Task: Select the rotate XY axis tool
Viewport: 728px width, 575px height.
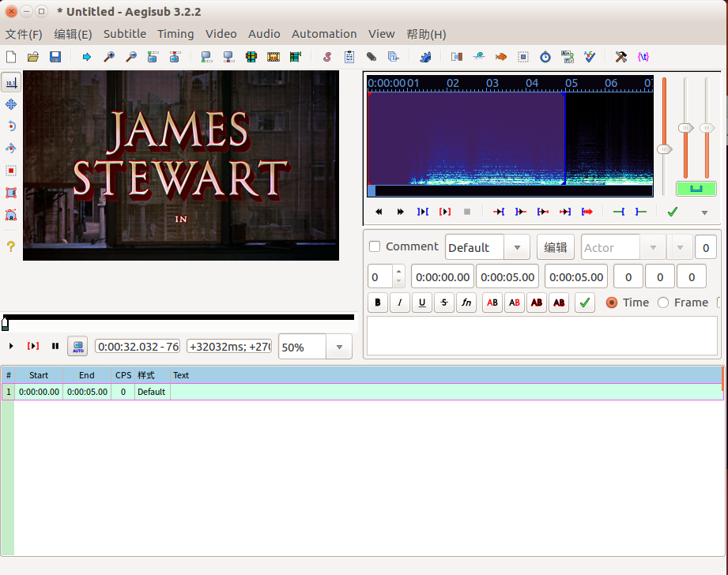Action: click(11, 148)
